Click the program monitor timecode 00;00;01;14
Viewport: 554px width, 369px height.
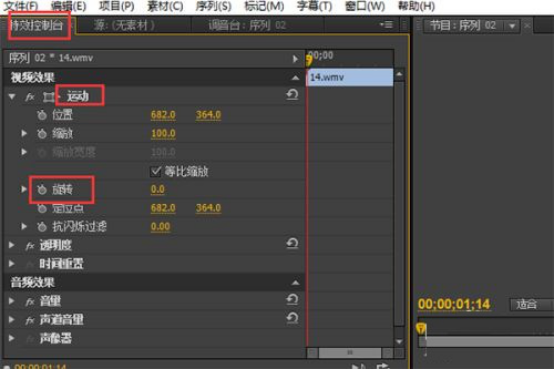(454, 304)
